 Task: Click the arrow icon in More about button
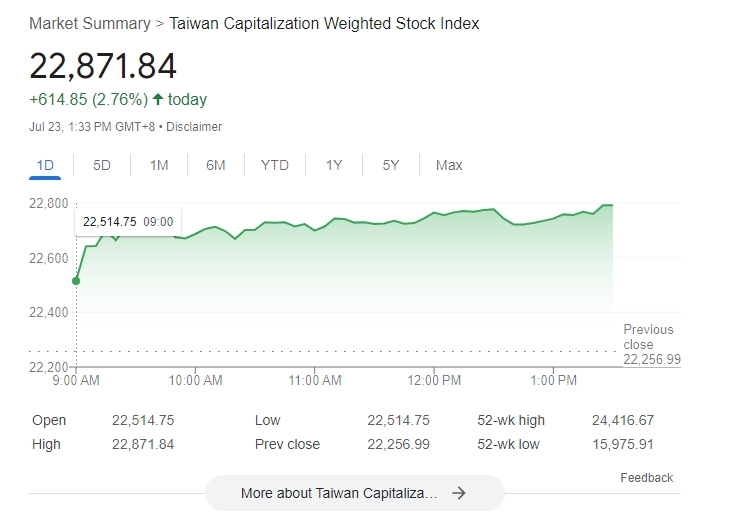click(x=459, y=493)
